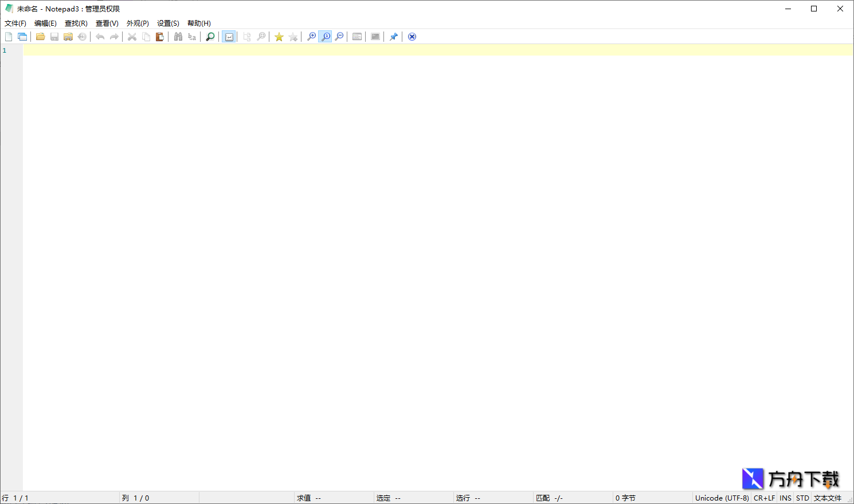The image size is (854, 504).
Task: Exit Notepad3 via toolbar X icon
Action: pos(412,36)
